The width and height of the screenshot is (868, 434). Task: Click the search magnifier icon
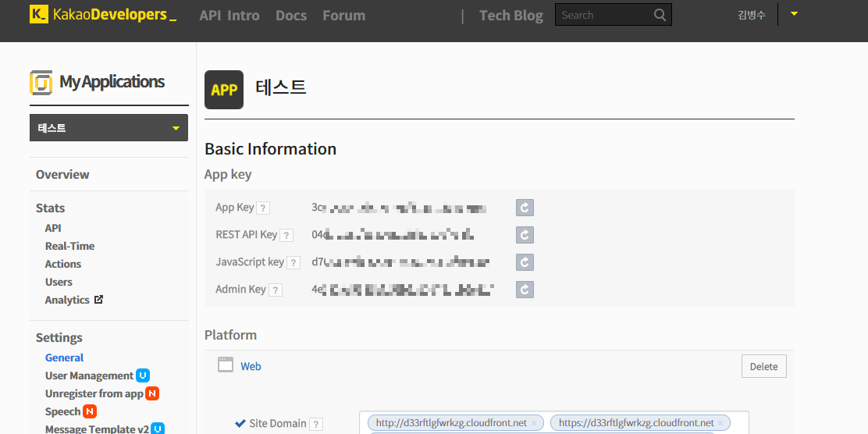click(x=660, y=15)
